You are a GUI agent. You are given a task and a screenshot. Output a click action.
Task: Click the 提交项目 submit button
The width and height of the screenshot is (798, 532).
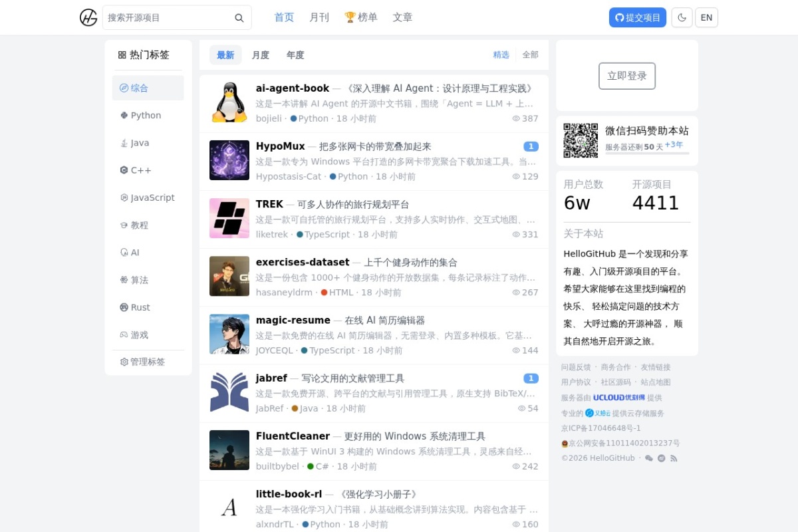638,17
